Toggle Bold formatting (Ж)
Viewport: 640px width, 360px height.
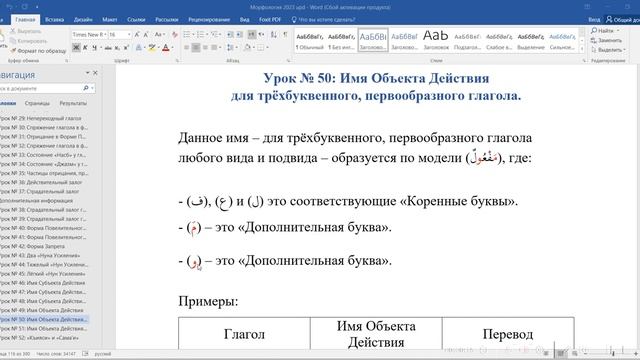tap(76, 48)
